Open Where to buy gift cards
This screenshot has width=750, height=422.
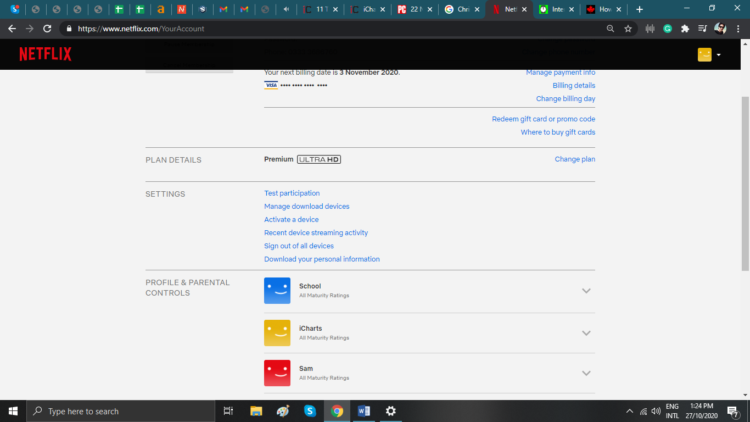point(558,132)
